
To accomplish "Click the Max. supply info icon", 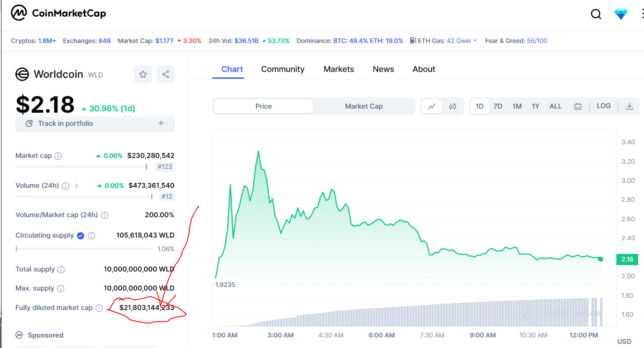I will [61, 289].
